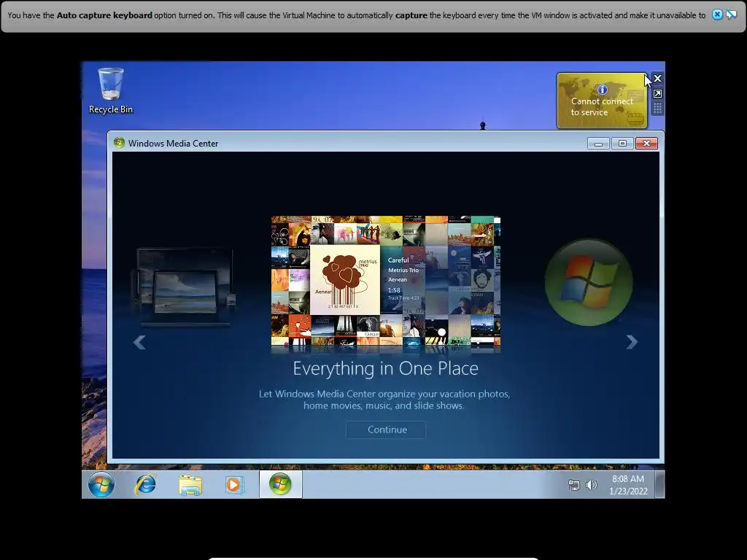The image size is (747, 560).
Task: Enlarge the gadget with the size arrow
Action: pos(657,94)
